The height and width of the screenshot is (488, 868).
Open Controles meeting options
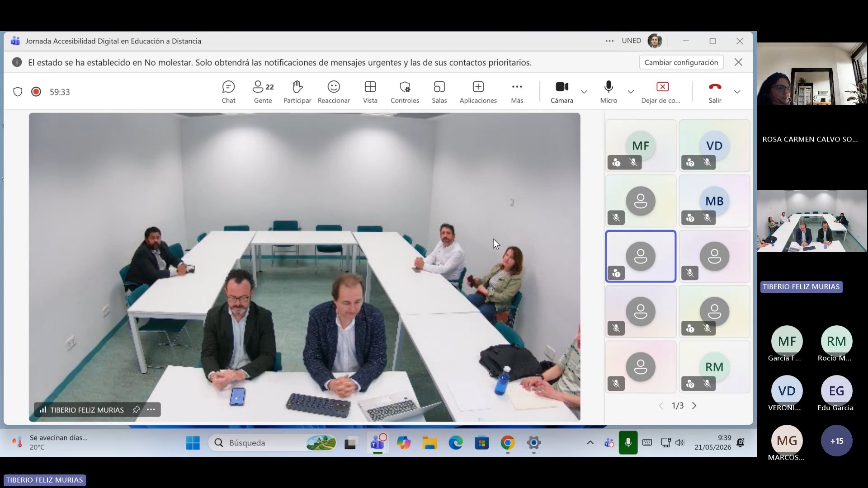pos(405,92)
